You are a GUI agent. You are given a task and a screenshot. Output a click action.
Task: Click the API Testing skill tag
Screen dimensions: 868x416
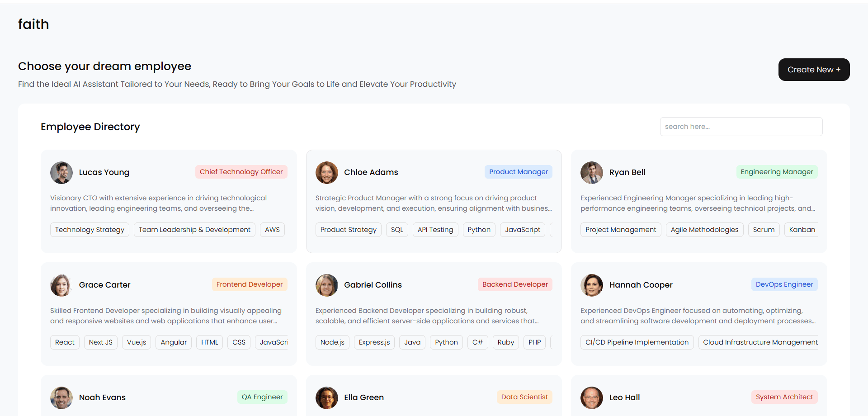click(435, 230)
